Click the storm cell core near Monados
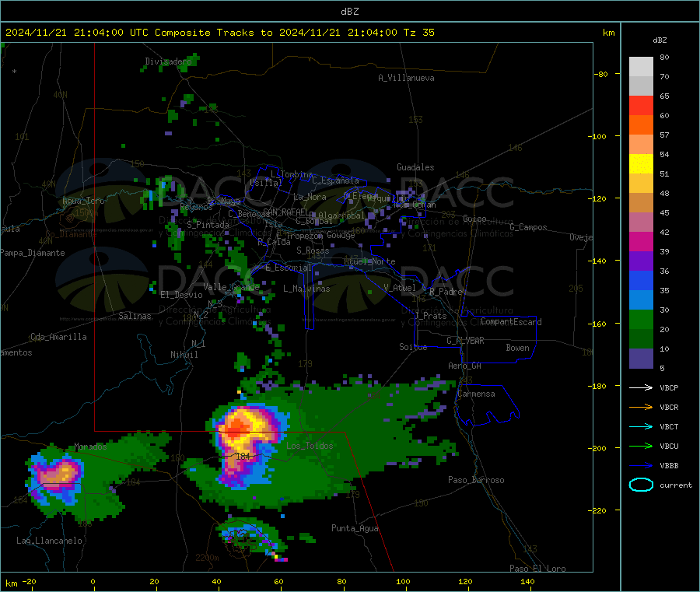This screenshot has width=700, height=592. tap(60, 473)
